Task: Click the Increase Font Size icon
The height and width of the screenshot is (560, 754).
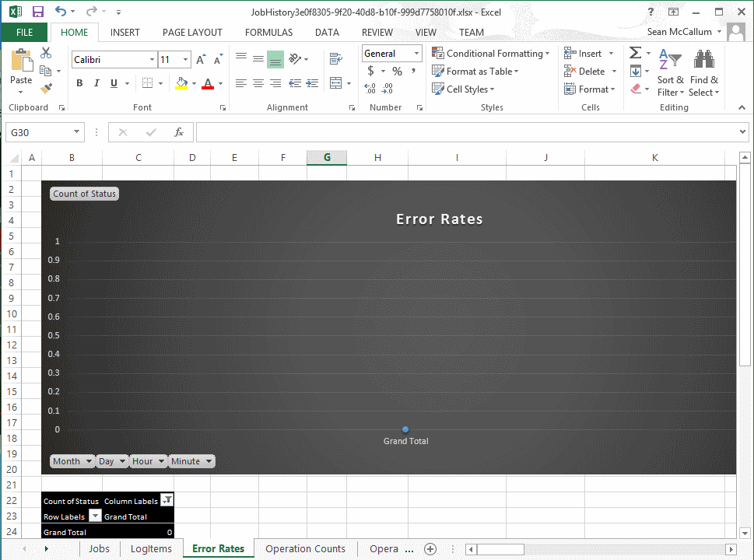Action: tap(201, 60)
